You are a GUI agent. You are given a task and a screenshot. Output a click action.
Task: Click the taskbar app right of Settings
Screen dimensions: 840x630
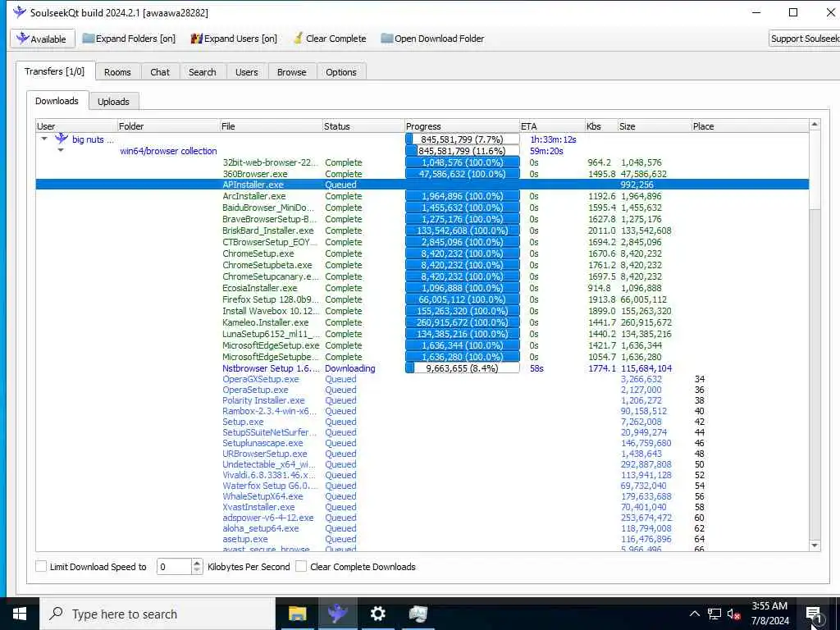[418, 614]
